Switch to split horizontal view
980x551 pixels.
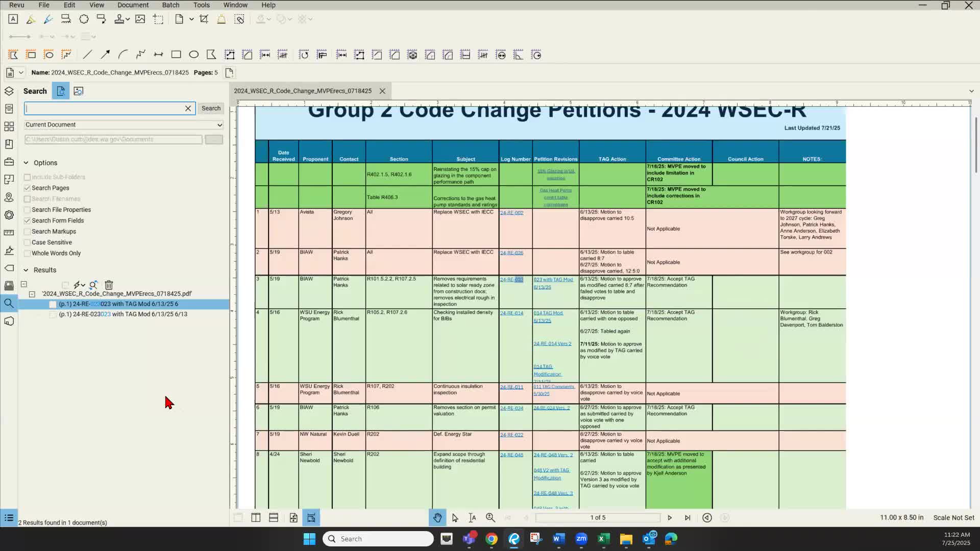(274, 518)
